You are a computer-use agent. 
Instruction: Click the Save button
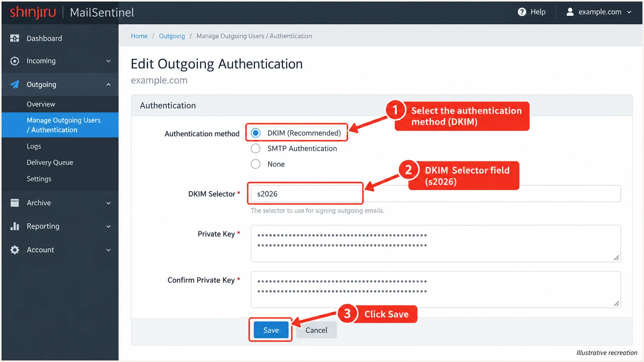click(x=271, y=330)
